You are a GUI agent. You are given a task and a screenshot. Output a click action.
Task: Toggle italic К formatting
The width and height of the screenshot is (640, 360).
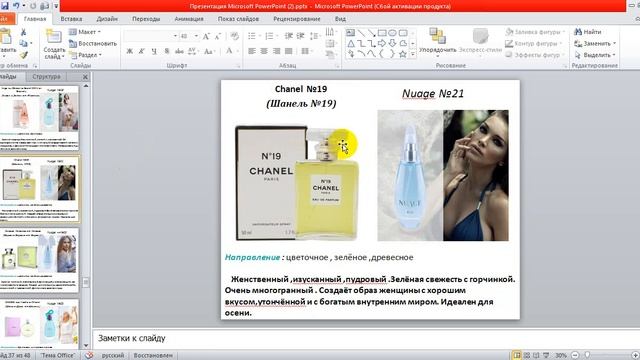(x=142, y=51)
